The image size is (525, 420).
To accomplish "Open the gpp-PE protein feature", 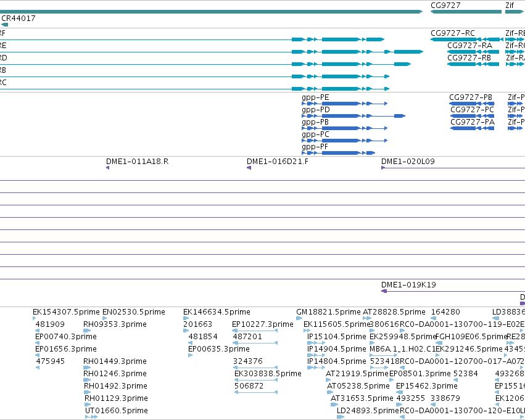I will [x=315, y=97].
